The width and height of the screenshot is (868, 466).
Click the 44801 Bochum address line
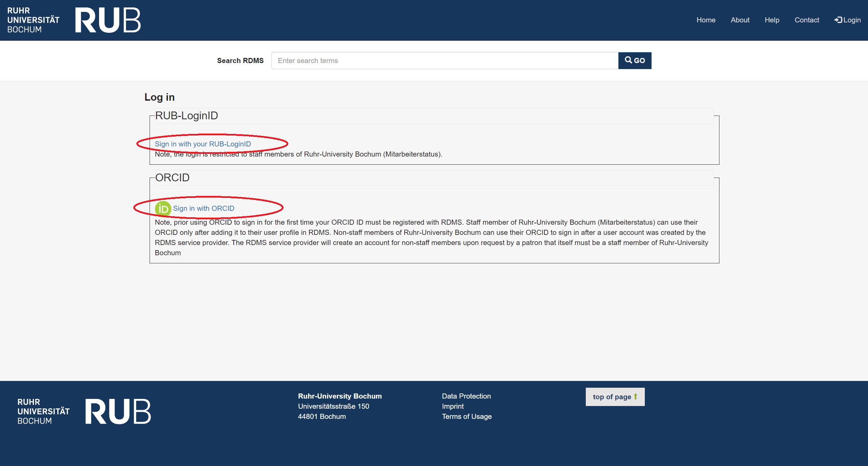coord(322,417)
